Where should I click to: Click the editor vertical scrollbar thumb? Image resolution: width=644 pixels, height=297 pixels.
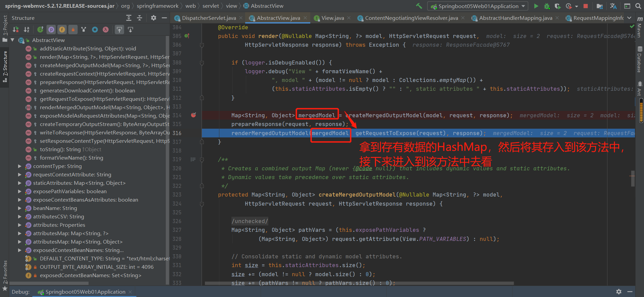click(x=633, y=178)
